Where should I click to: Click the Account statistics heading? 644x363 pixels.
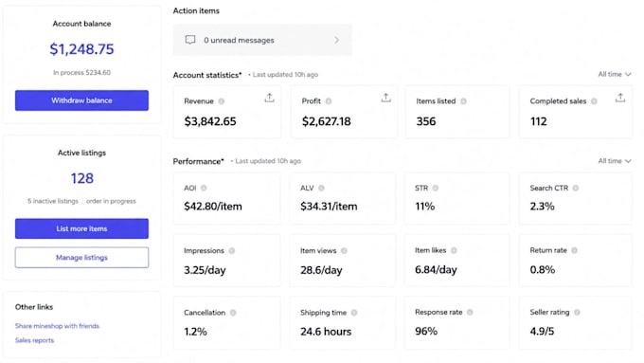[207, 75]
